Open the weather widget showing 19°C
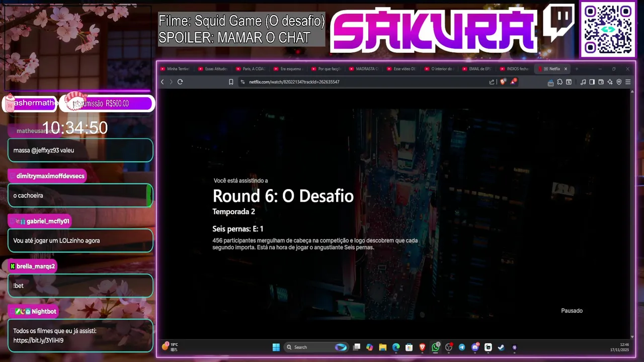Viewport: 644px width, 362px height. pyautogui.click(x=170, y=346)
